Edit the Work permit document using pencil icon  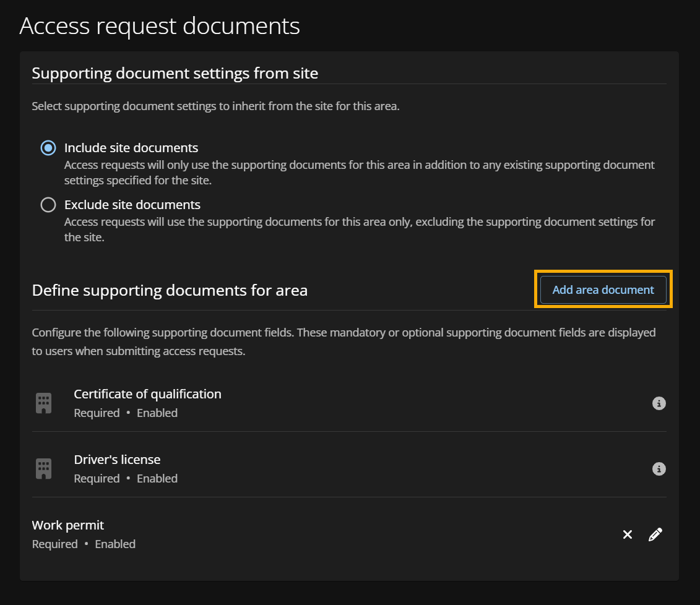coord(655,534)
